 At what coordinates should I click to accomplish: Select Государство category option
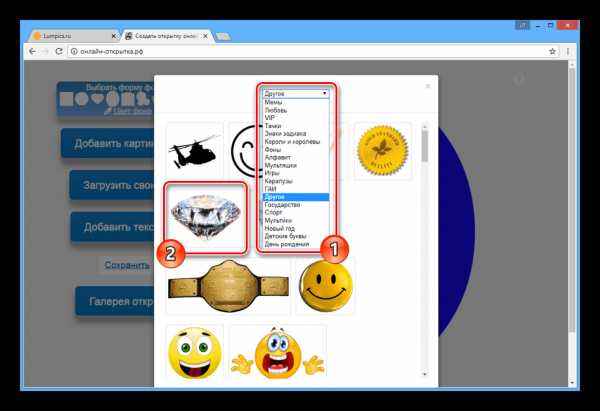(x=296, y=205)
